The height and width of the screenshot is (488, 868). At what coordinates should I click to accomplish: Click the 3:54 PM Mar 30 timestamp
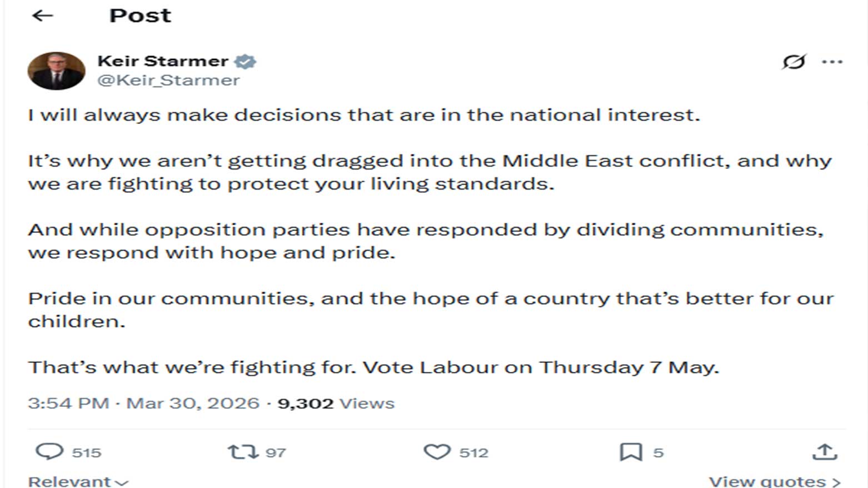tap(143, 403)
